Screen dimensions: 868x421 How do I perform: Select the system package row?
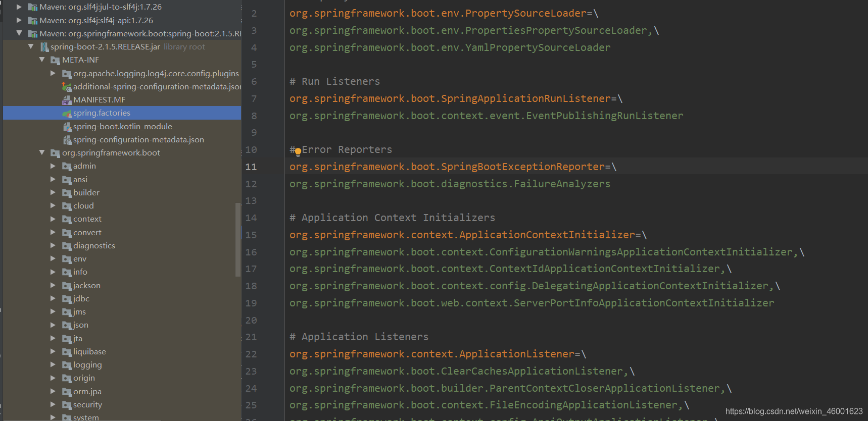122,417
